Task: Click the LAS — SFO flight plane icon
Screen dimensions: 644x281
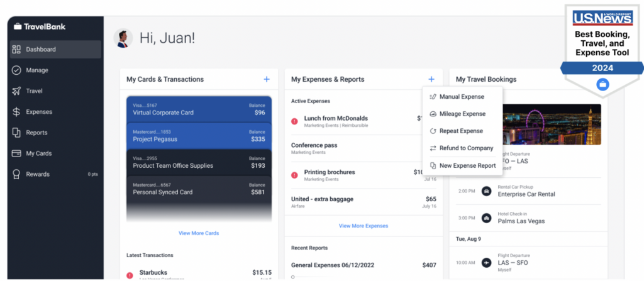Action: (x=486, y=262)
